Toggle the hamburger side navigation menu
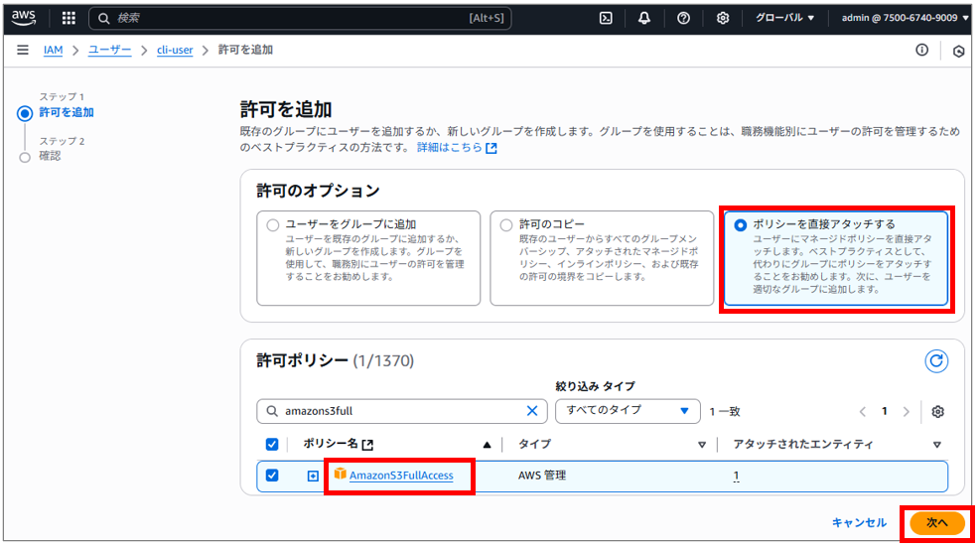 [x=23, y=50]
